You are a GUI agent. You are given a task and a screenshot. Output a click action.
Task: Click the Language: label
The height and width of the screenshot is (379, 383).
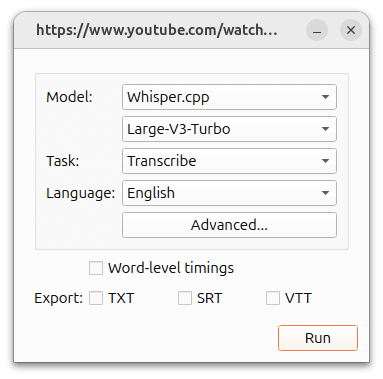tap(80, 193)
